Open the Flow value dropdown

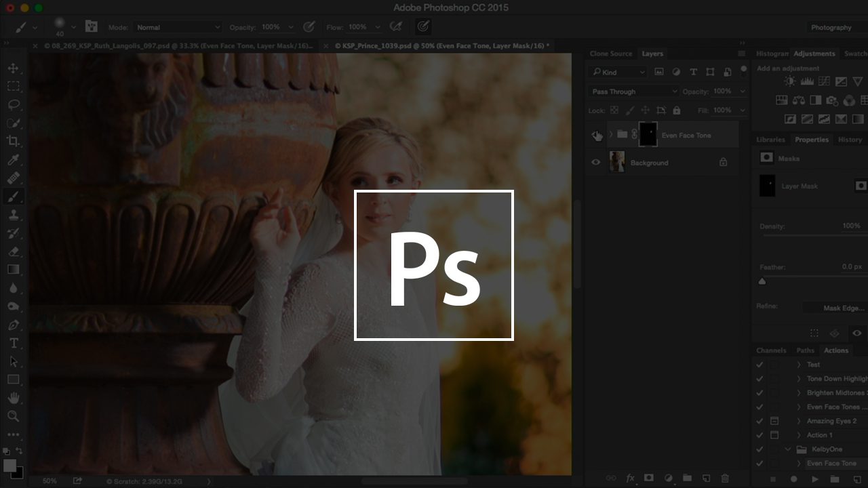377,27
